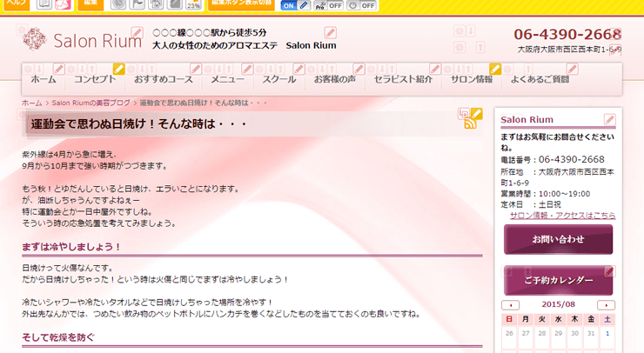The image size is (644, 353).
Task: Click the 営業時間：10:00～19:00 line
Action: pos(546,194)
